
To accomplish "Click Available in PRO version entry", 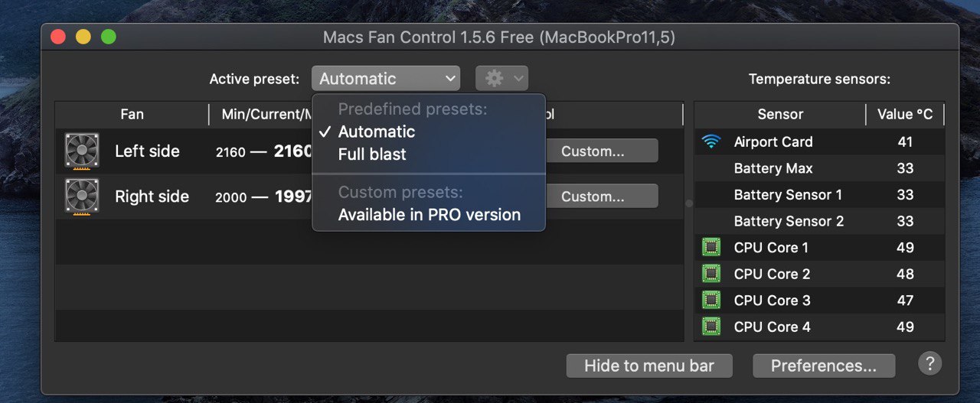I will coord(429,215).
